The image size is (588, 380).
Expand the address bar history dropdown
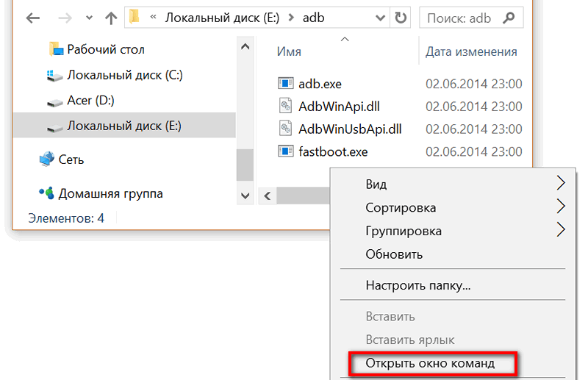click(380, 18)
